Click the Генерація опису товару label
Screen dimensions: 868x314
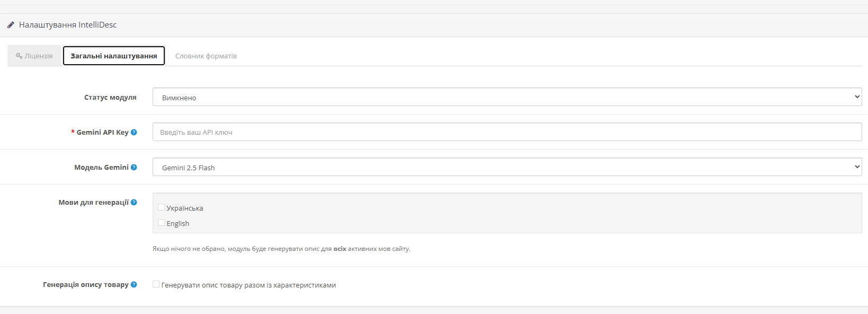click(x=86, y=284)
